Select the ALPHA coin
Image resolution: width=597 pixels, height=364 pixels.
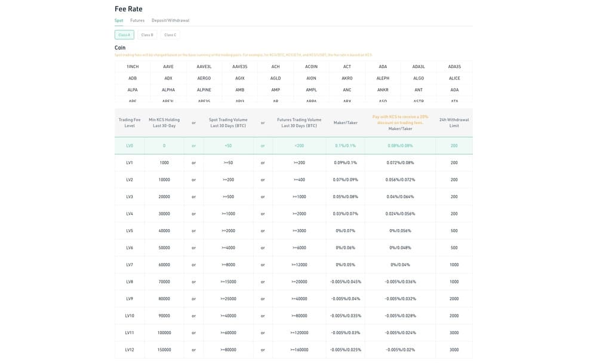click(168, 90)
